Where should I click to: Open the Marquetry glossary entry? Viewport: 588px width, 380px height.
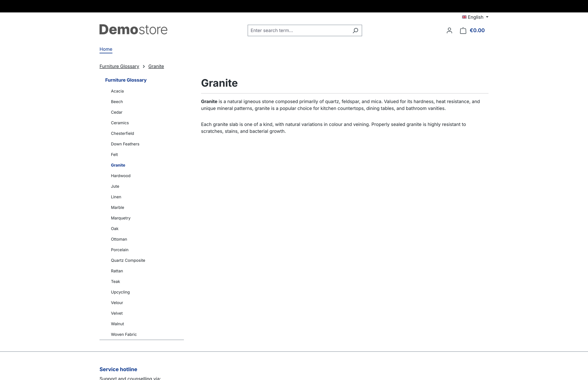pos(121,218)
